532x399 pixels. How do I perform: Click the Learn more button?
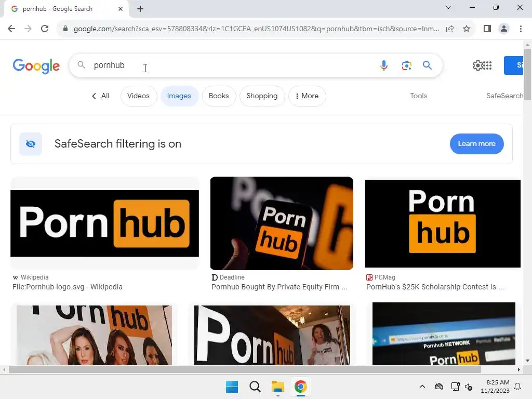tap(477, 144)
